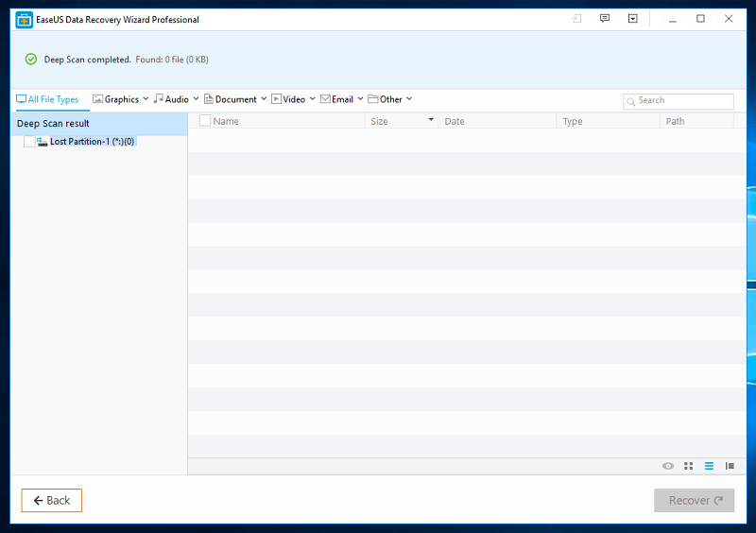This screenshot has width=756, height=533.
Task: Click the Back button
Action: tap(52, 500)
